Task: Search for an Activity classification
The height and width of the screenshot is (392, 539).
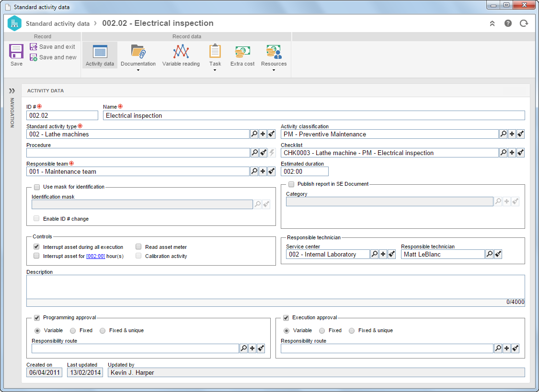Action: (503, 134)
